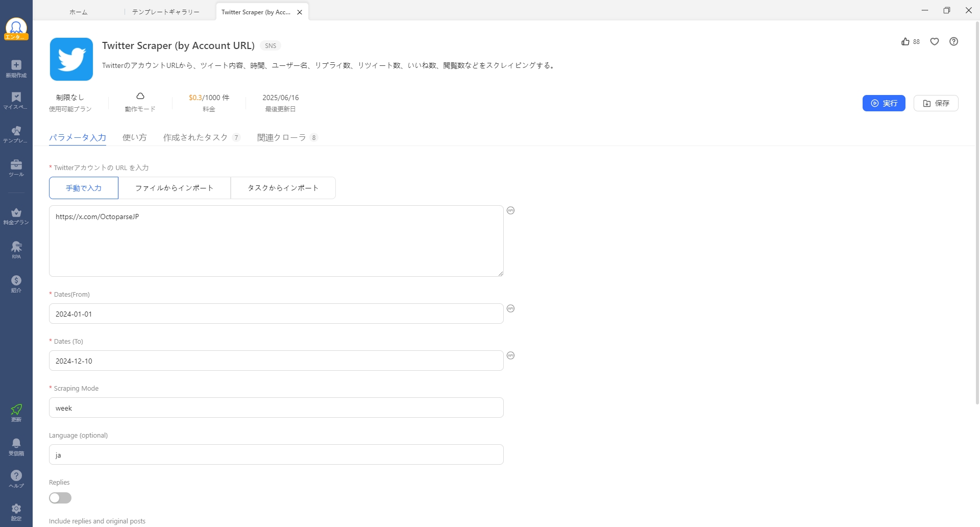This screenshot has height=527, width=980.
Task: Open the 紹介 dollar icon
Action: [16, 284]
